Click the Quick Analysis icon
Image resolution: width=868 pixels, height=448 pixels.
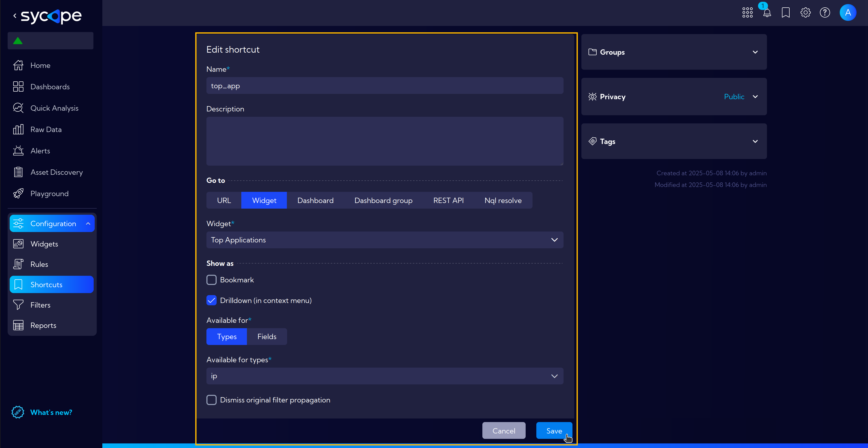18,108
